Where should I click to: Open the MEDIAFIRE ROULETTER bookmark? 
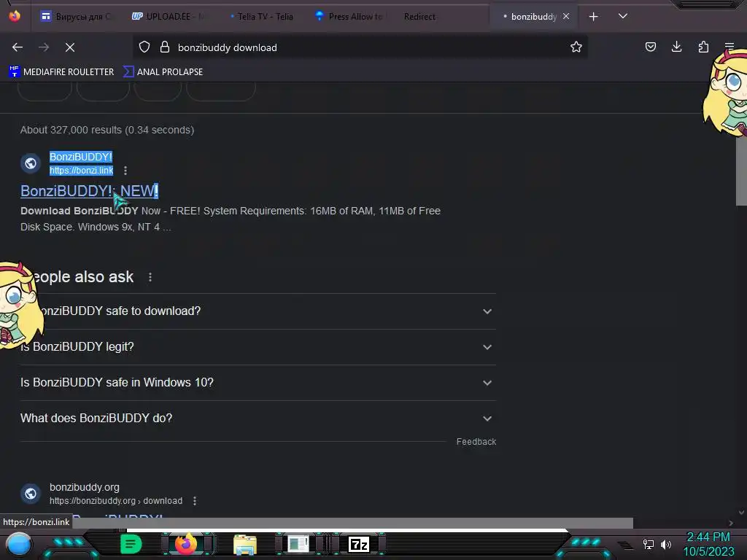(61, 72)
